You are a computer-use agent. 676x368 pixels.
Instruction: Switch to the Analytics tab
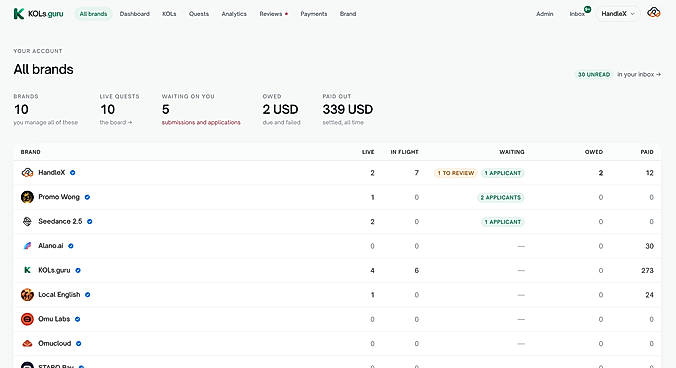(234, 14)
